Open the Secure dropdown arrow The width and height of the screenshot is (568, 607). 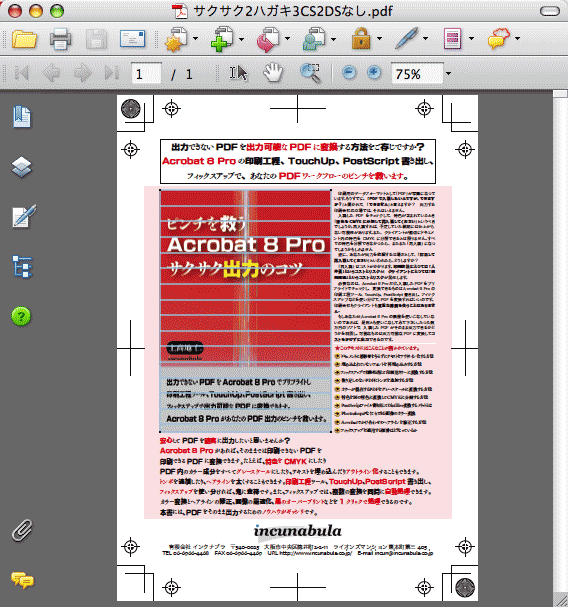click(x=379, y=39)
